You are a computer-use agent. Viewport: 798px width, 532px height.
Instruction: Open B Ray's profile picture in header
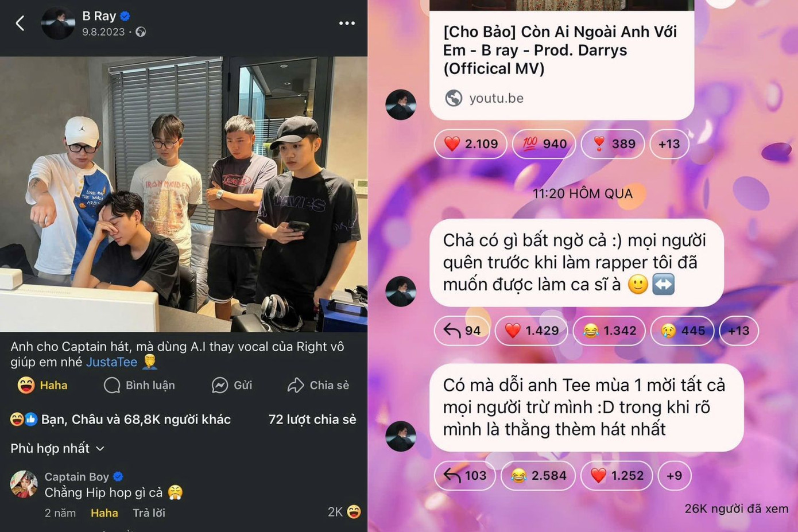(x=57, y=23)
